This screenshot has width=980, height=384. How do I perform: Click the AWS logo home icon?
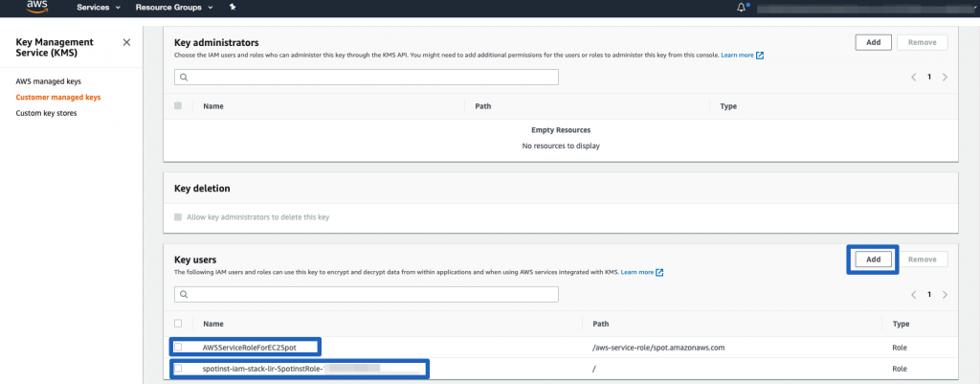pyautogui.click(x=36, y=7)
